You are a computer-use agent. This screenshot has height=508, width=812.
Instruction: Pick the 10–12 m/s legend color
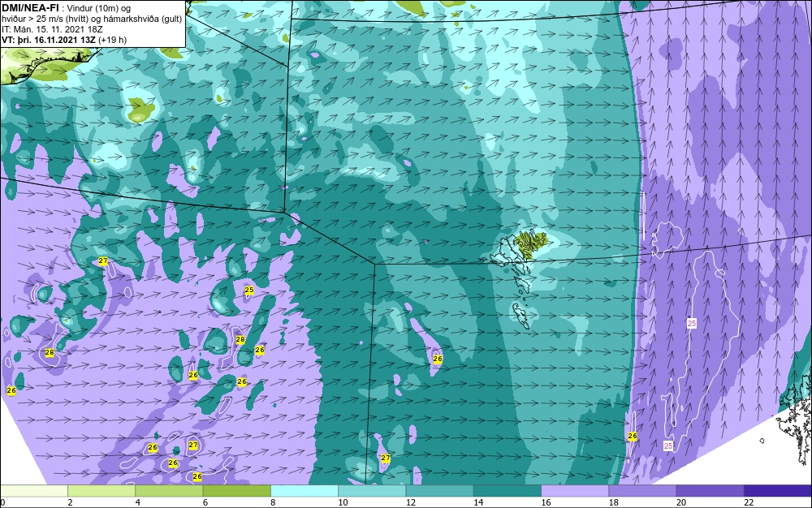click(x=372, y=490)
